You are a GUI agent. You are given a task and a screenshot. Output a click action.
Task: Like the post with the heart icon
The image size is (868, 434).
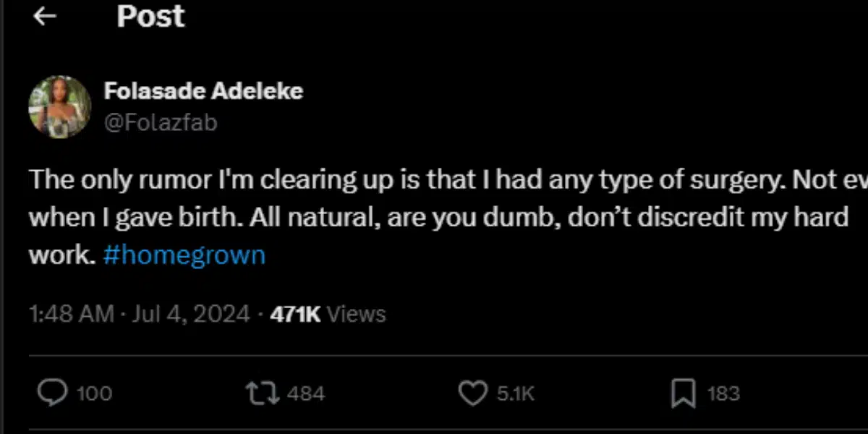(473, 393)
